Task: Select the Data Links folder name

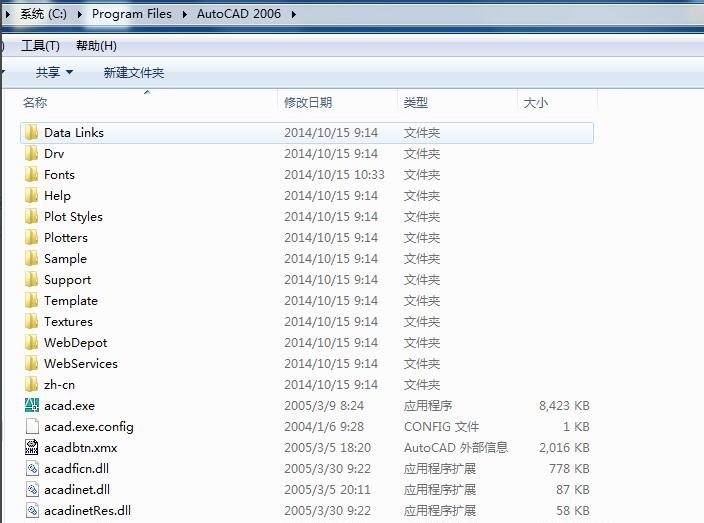Action: 74,133
